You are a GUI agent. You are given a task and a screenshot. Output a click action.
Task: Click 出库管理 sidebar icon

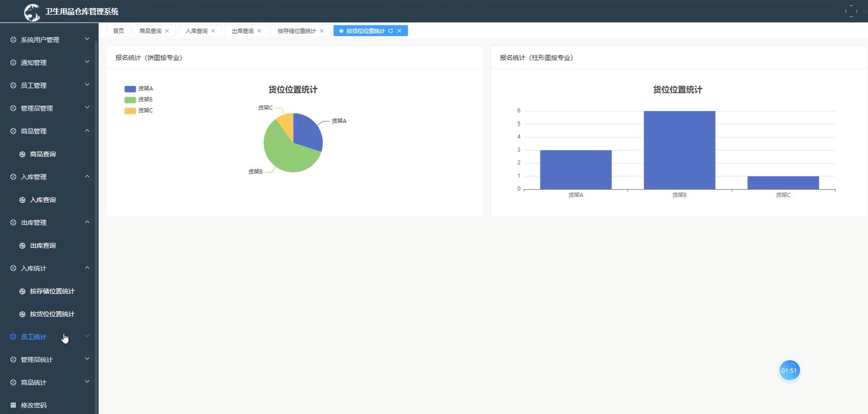click(13, 222)
